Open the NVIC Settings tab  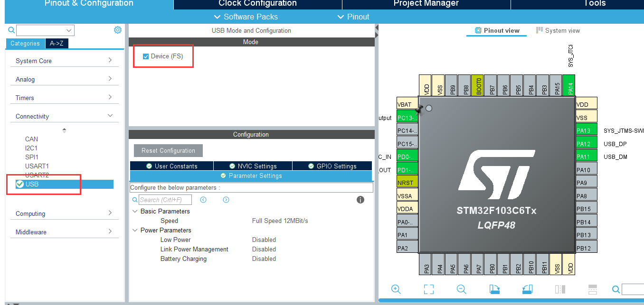253,166
